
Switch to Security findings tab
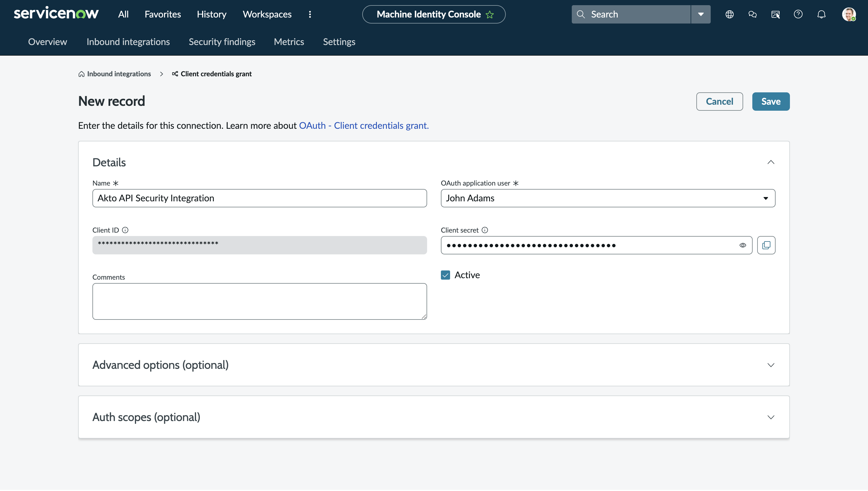(222, 42)
